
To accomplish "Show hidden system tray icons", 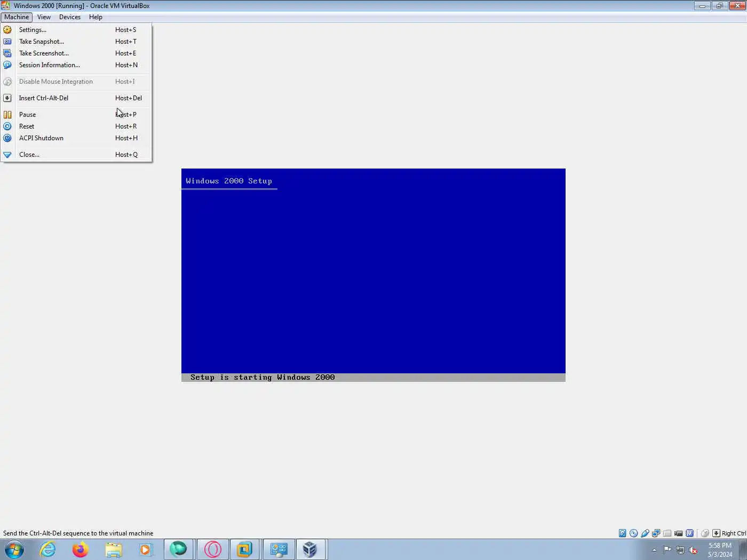I will tap(654, 550).
